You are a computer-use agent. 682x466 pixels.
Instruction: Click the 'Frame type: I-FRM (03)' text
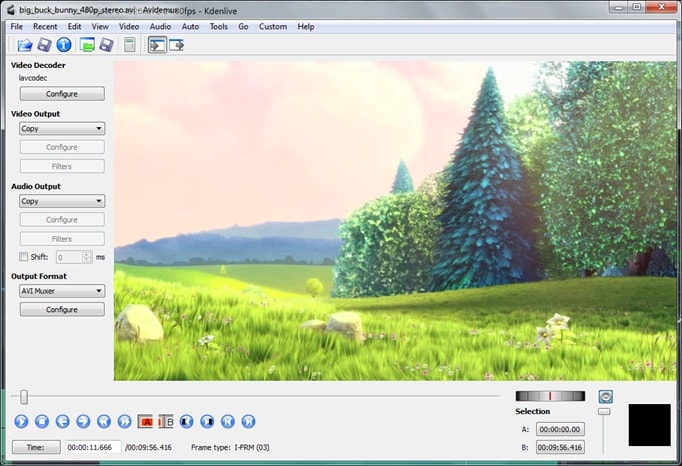coord(230,447)
